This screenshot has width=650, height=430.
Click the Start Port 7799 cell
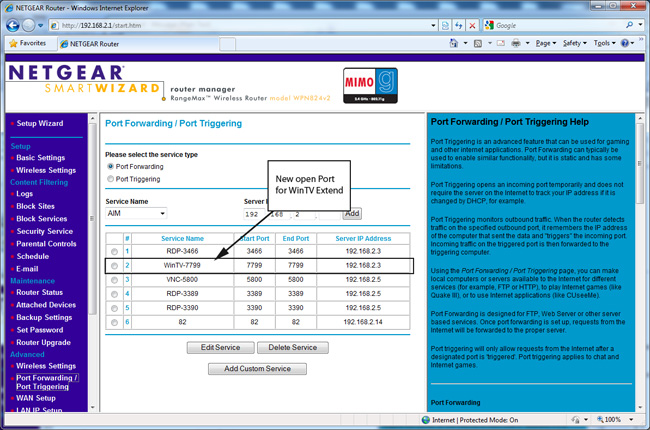point(254,265)
